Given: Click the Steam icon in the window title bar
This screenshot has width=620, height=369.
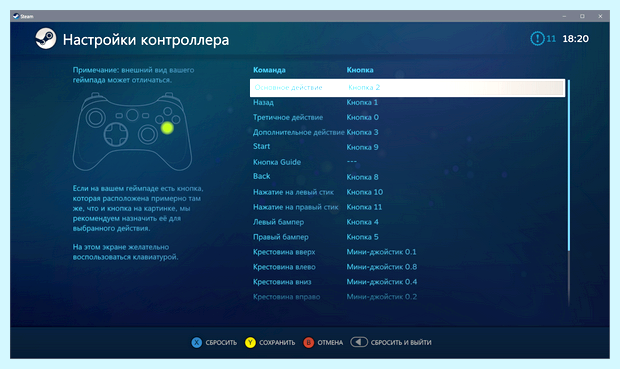Looking at the screenshot, I should [16, 16].
